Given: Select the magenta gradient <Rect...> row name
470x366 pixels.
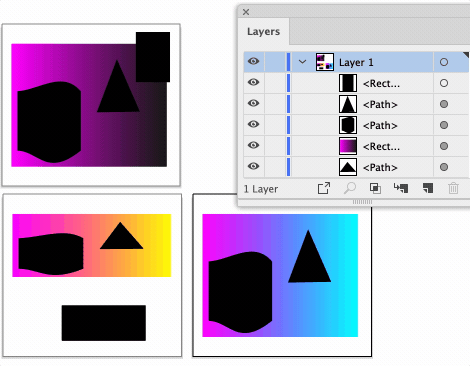Looking at the screenshot, I should point(381,146).
